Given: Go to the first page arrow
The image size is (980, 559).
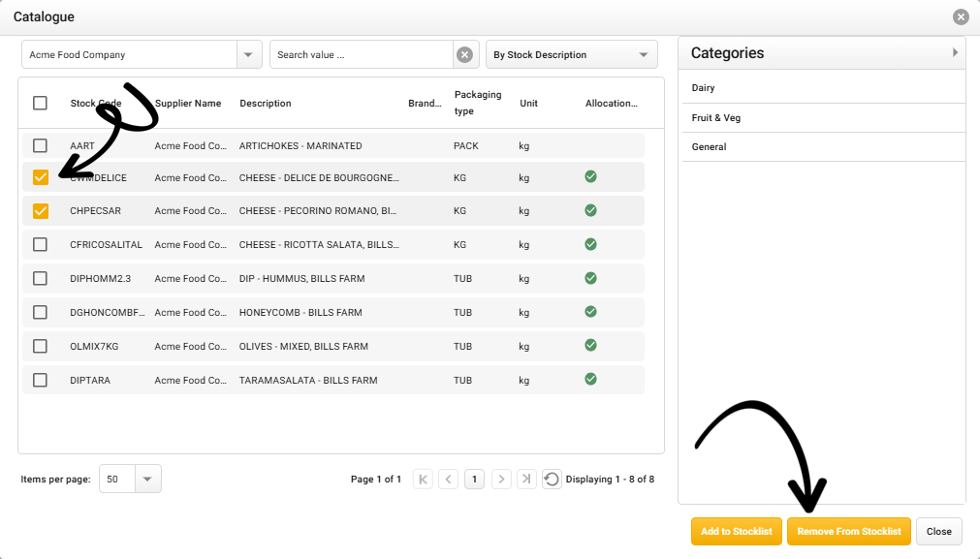Looking at the screenshot, I should click(423, 479).
